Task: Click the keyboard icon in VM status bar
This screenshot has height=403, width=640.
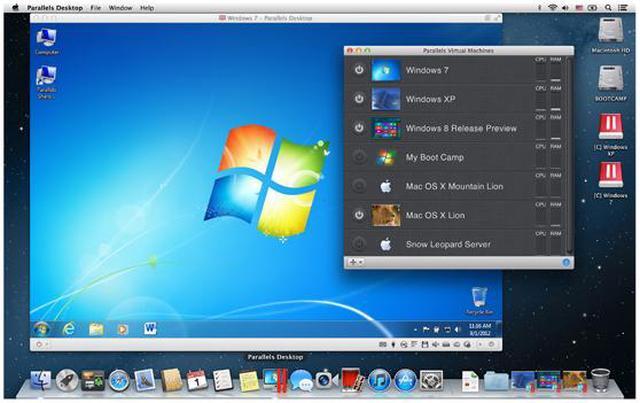Action: pyautogui.click(x=382, y=345)
